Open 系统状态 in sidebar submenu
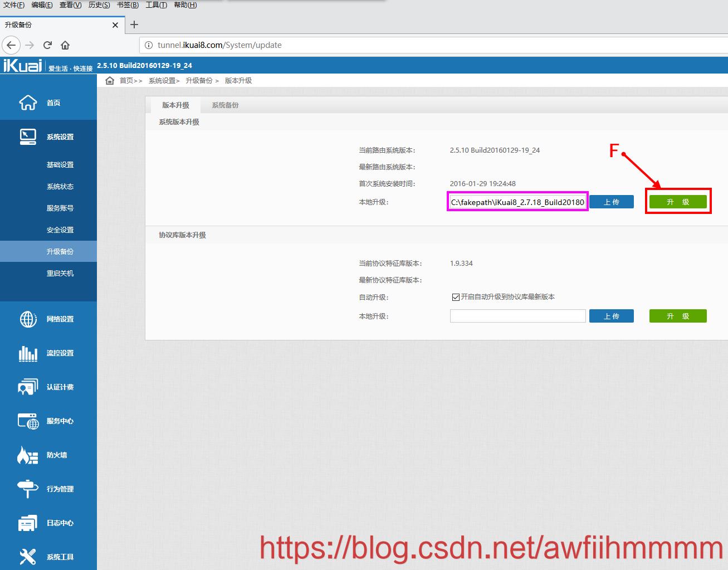 click(60, 187)
